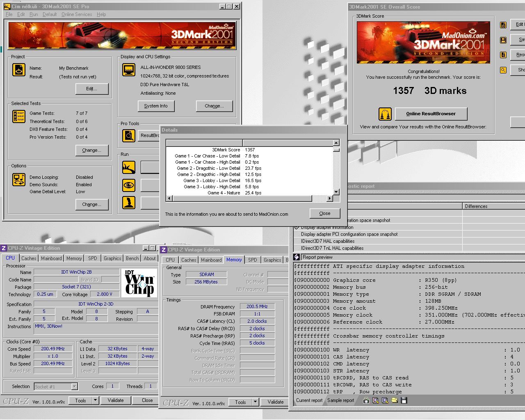This screenshot has width=525, height=420.
Task: Click the Project icon in 3DMark2001
Action: click(19, 70)
